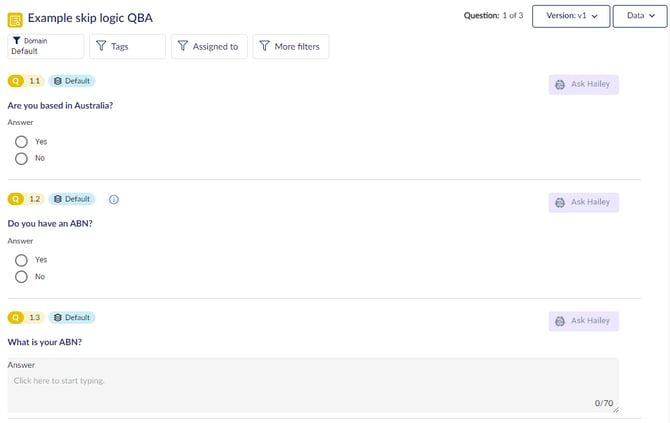The width and height of the screenshot is (670, 423).
Task: Click the Default domain tag on question 1.1
Action: (x=72, y=81)
